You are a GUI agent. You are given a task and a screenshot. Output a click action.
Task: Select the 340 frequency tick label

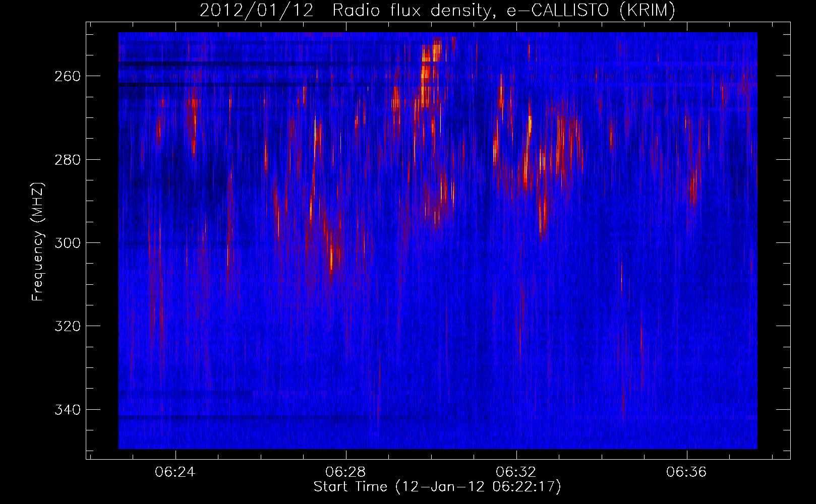68,410
